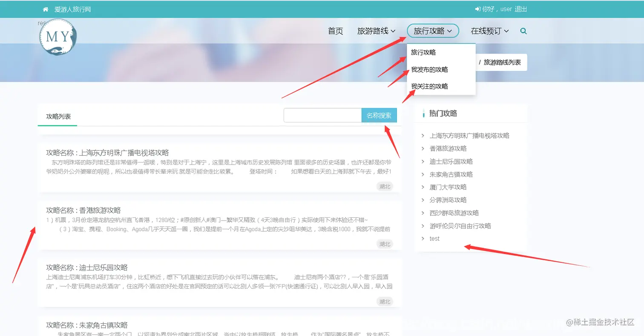Click the home icon beside 爱游人旅行网
Screen dimensions: 644x336
click(46, 9)
